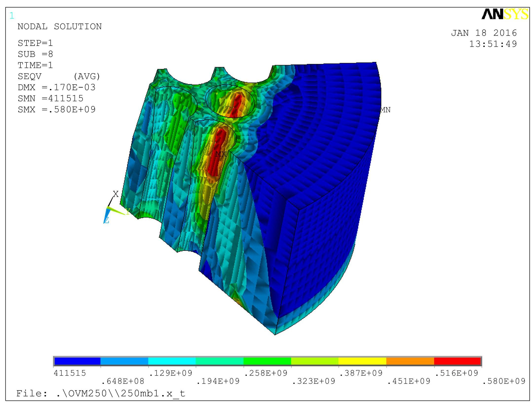The width and height of the screenshot is (532, 406).
Task: Click the JAN 18 2016 date stamp
Action: point(484,33)
